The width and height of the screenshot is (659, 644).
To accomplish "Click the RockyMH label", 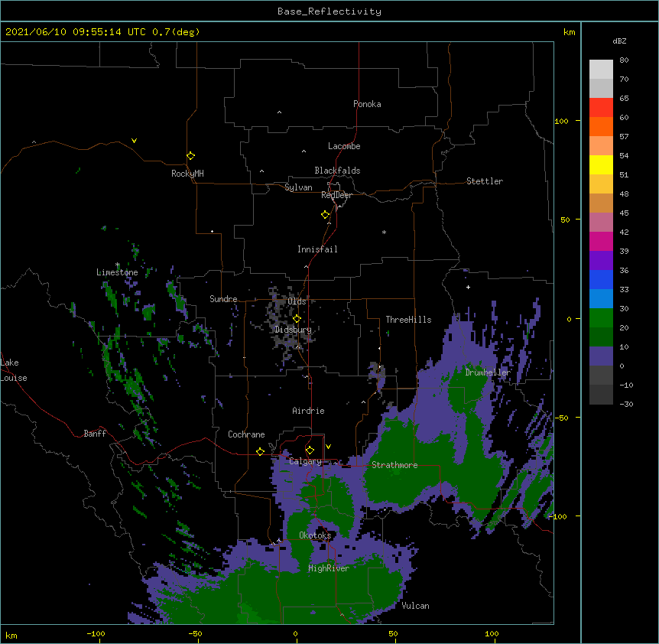I will click(x=187, y=174).
